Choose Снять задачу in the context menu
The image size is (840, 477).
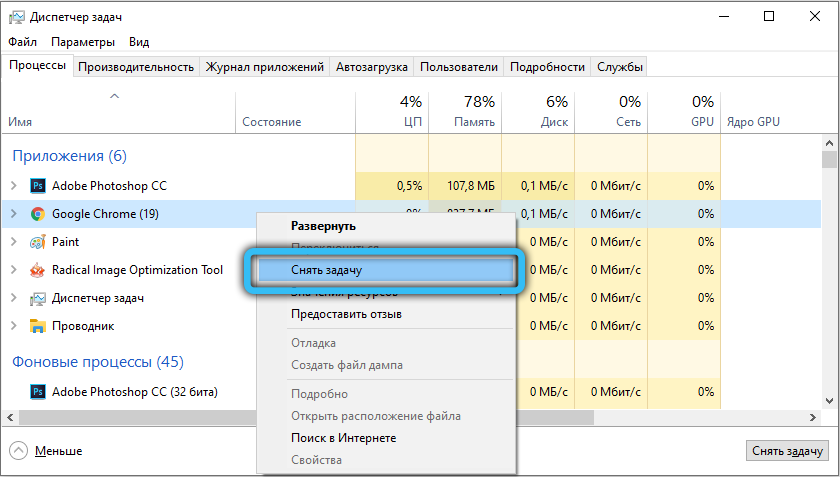381,271
